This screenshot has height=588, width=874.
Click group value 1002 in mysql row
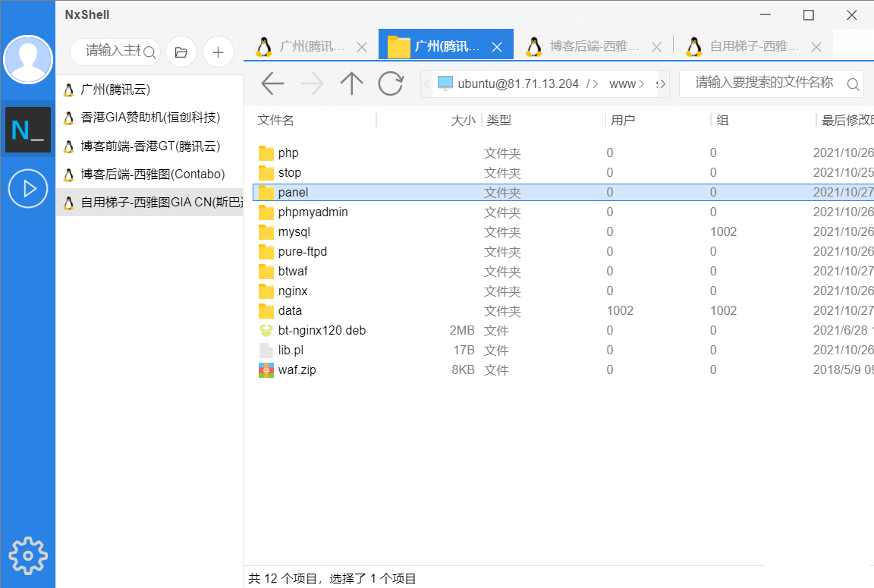tap(724, 232)
